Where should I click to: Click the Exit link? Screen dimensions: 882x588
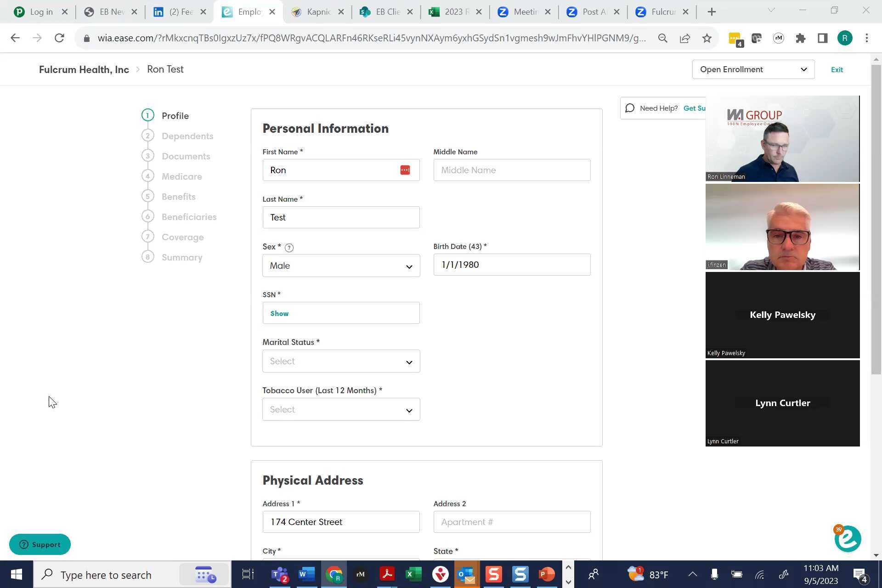coord(837,70)
